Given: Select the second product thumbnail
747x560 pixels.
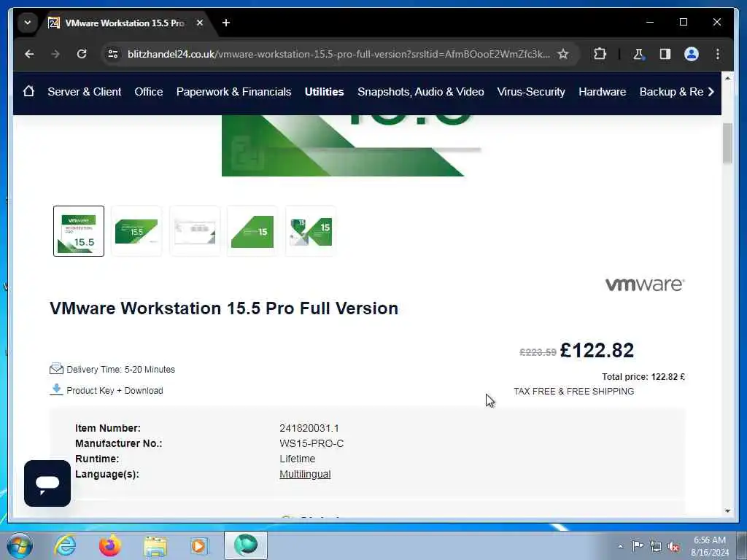Looking at the screenshot, I should click(x=136, y=231).
